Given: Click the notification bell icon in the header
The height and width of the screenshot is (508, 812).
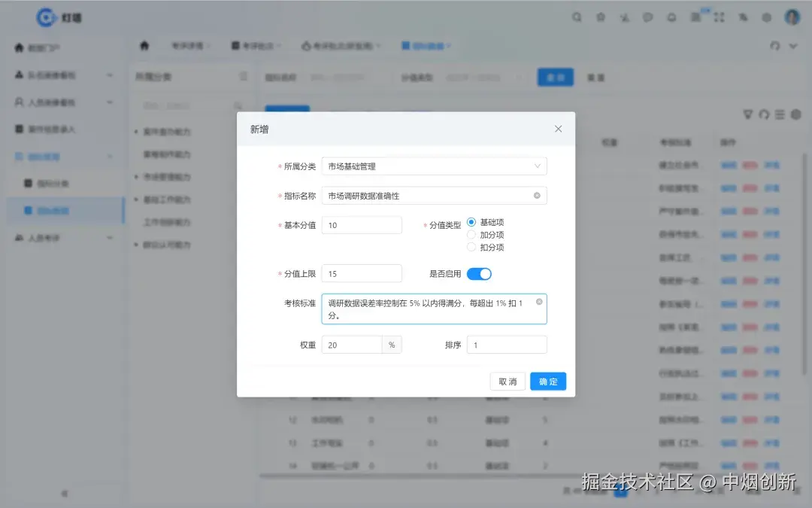Looking at the screenshot, I should tap(671, 17).
